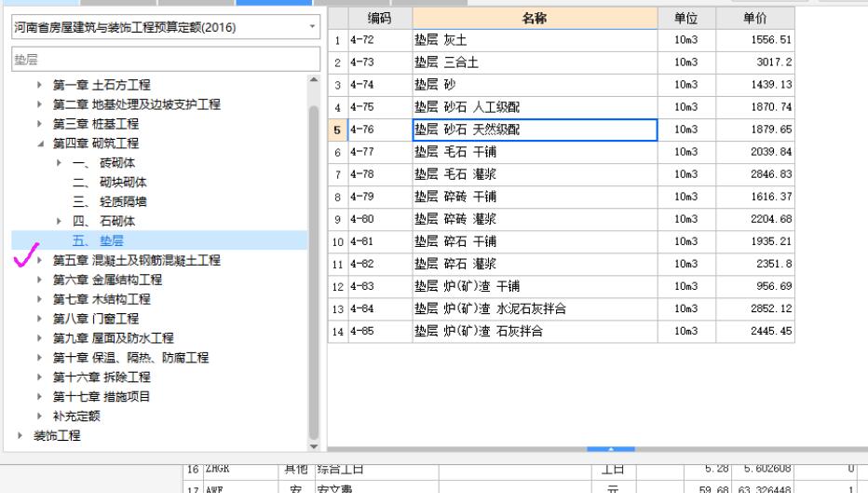Expand 第十七章 措施项目 node
This screenshot has width=868, height=493.
[39, 397]
